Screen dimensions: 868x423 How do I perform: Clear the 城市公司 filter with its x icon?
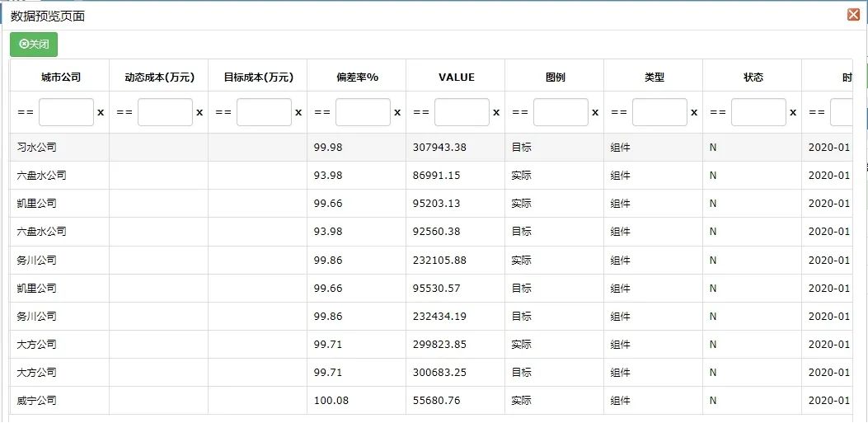tap(101, 112)
